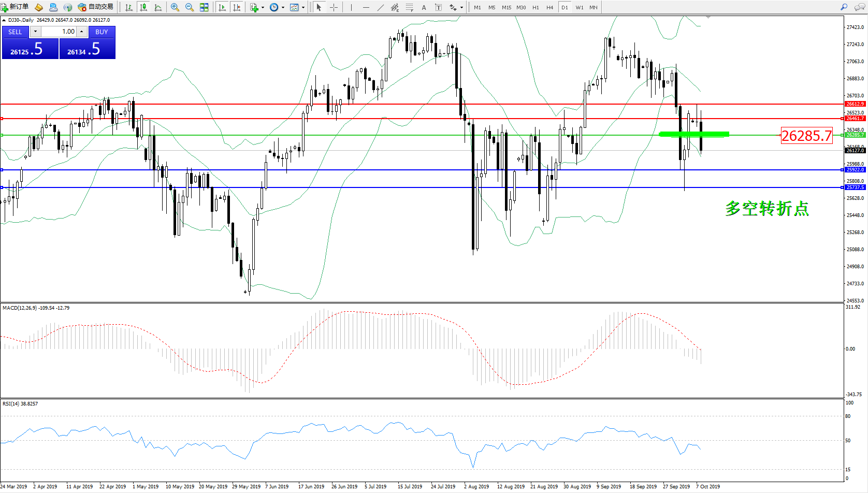Switch to the H4 timeframe
This screenshot has width=868, height=493.
coord(550,7)
